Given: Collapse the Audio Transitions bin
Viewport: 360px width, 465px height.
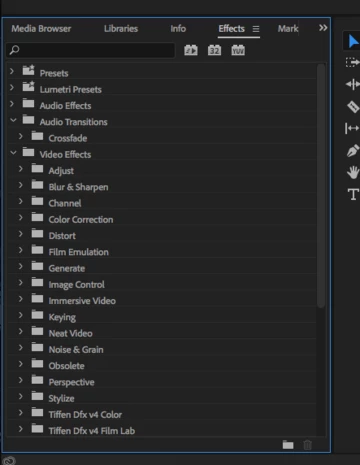Looking at the screenshot, I should pos(13,120).
